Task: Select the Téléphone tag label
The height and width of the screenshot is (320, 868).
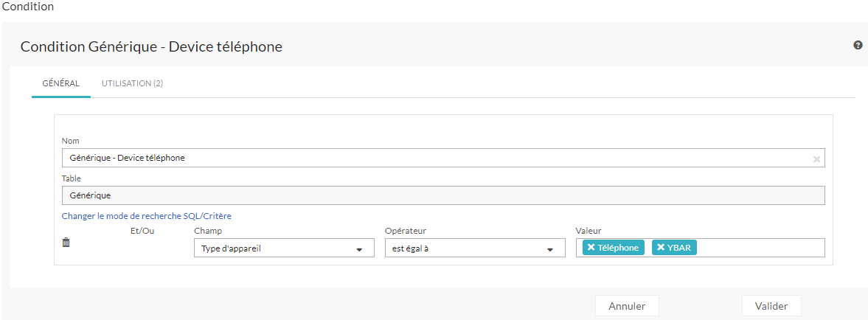Action: point(618,248)
